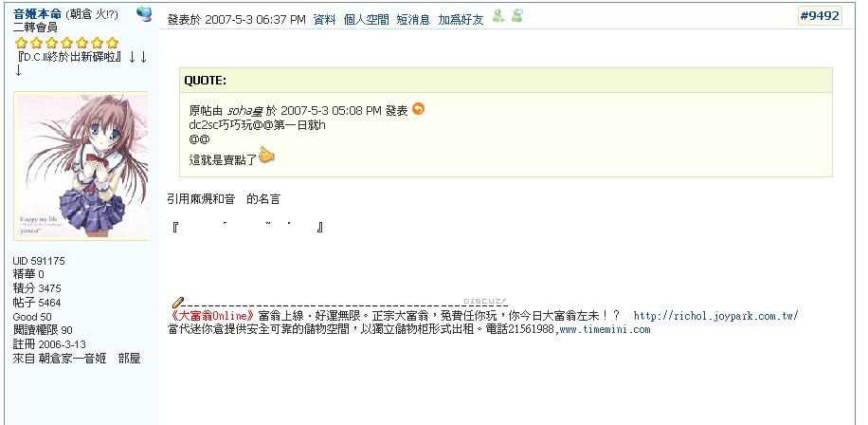Click the 加為好友 add friend link
Screen dimensions: 868x425
point(461,20)
